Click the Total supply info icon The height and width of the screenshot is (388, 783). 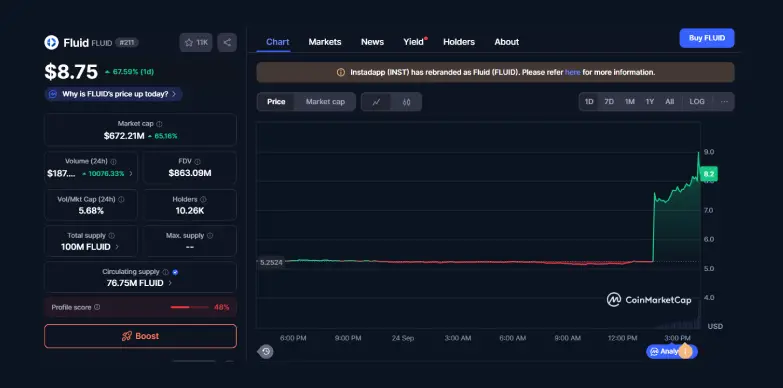111,236
